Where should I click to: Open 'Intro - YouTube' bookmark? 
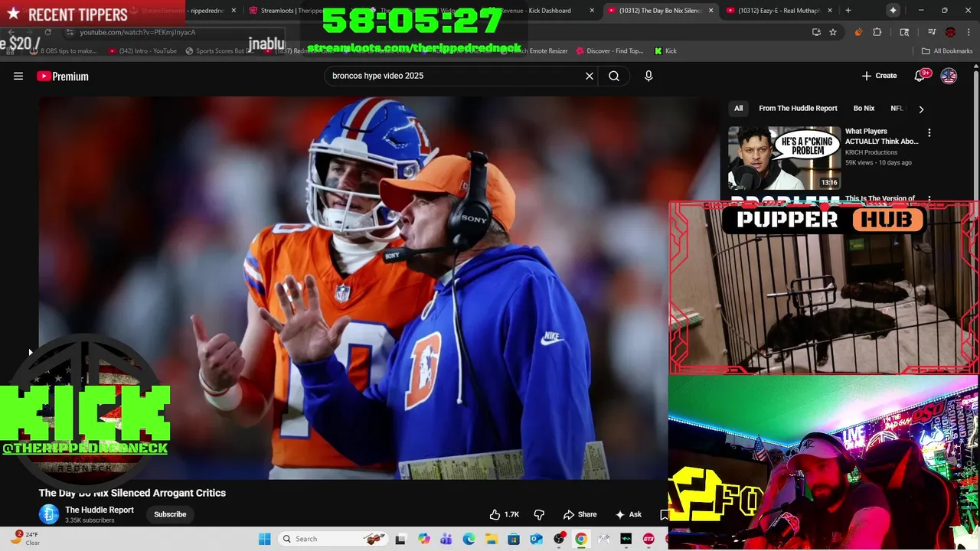pos(143,51)
